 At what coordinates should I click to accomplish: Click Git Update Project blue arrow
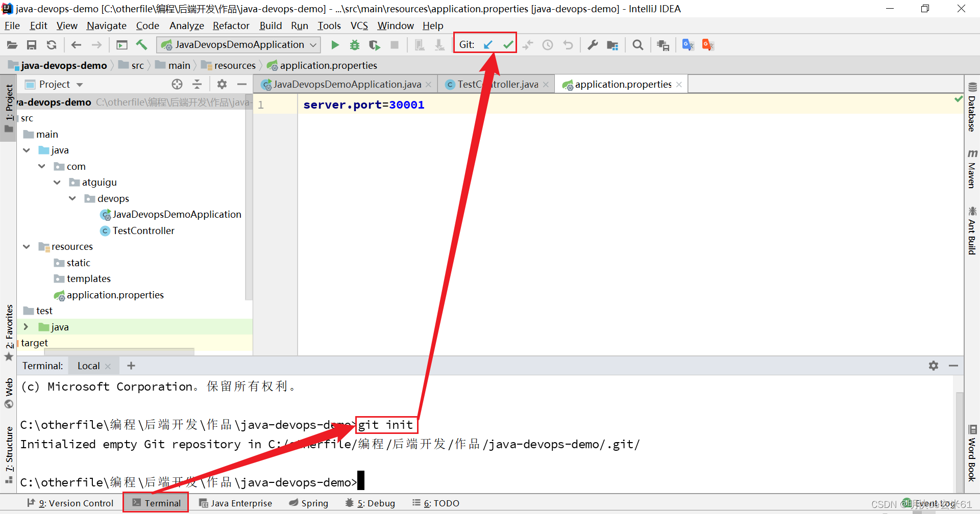488,45
